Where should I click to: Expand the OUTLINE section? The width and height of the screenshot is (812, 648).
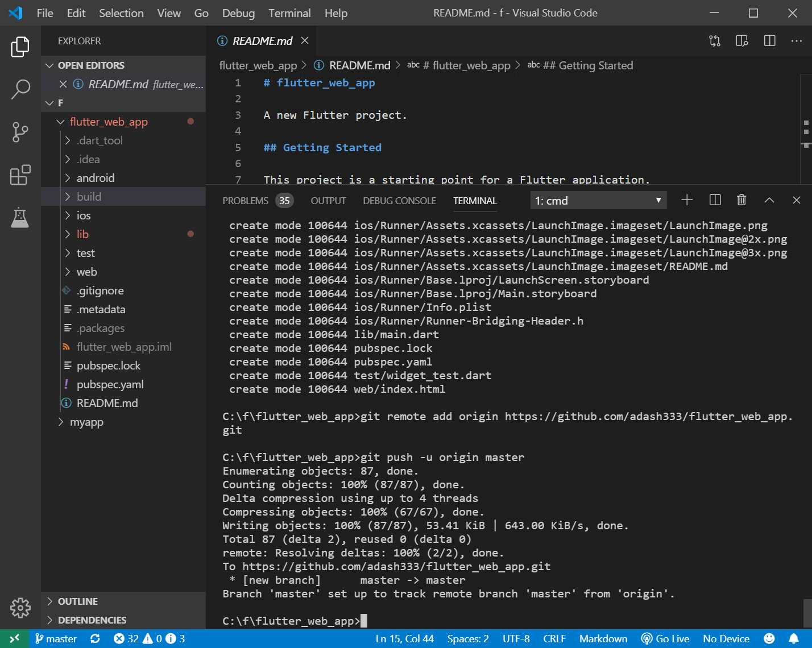[x=78, y=601]
